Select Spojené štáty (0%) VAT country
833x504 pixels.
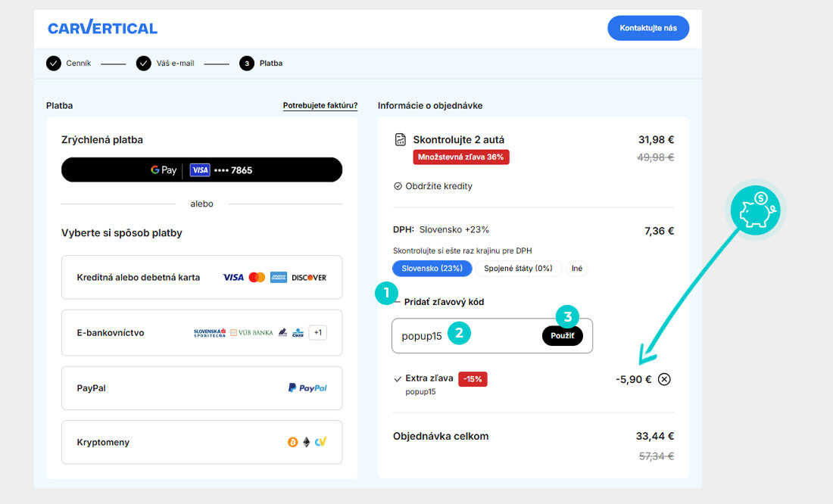(x=518, y=268)
